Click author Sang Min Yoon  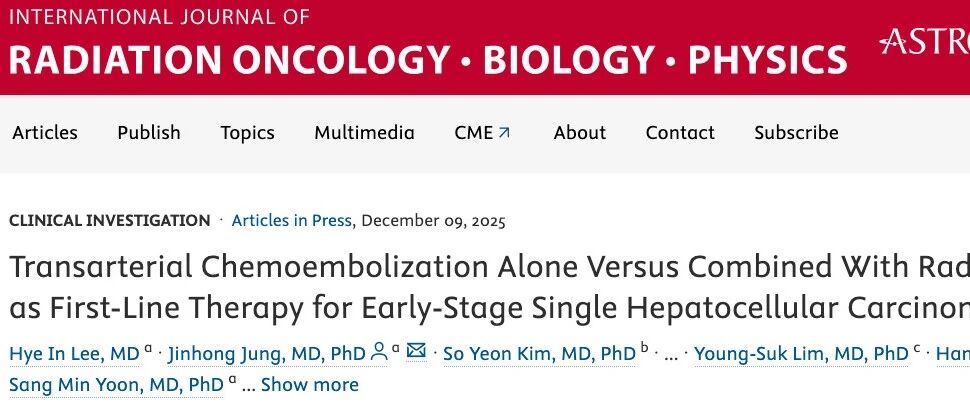(116, 384)
